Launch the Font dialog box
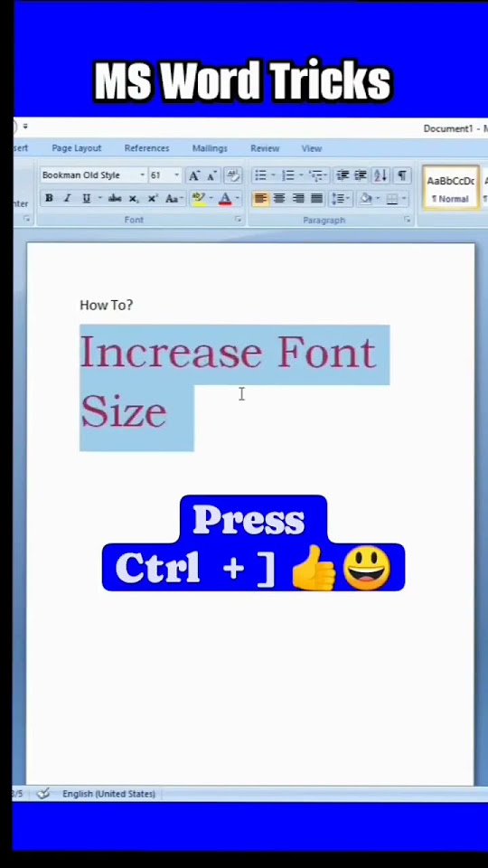 pyautogui.click(x=239, y=220)
